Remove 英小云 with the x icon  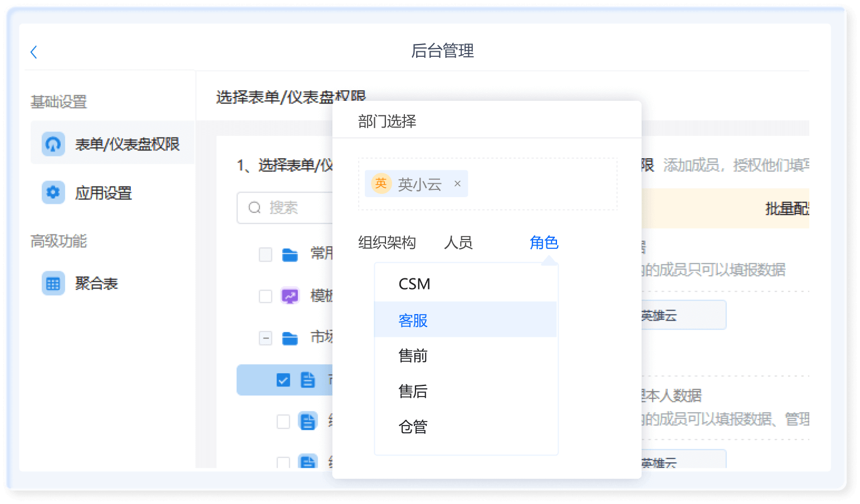click(x=457, y=183)
